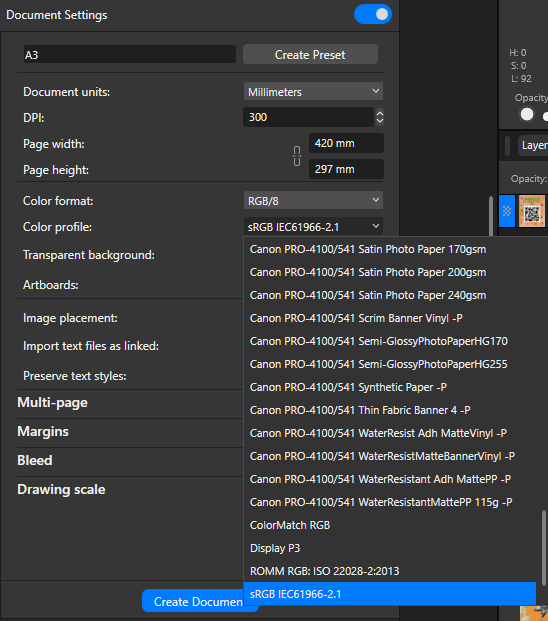This screenshot has height=621, width=548.
Task: Choose the Display P3 profile
Action: [390, 548]
